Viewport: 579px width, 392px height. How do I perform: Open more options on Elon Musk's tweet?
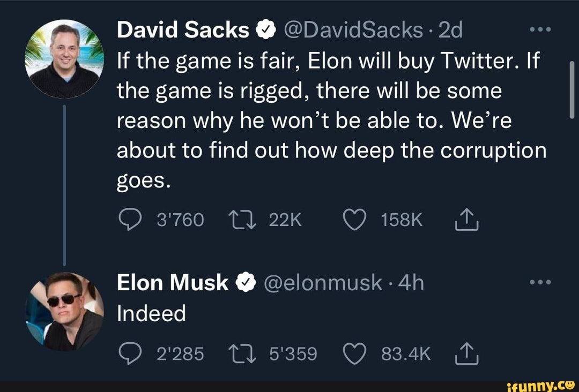(541, 282)
